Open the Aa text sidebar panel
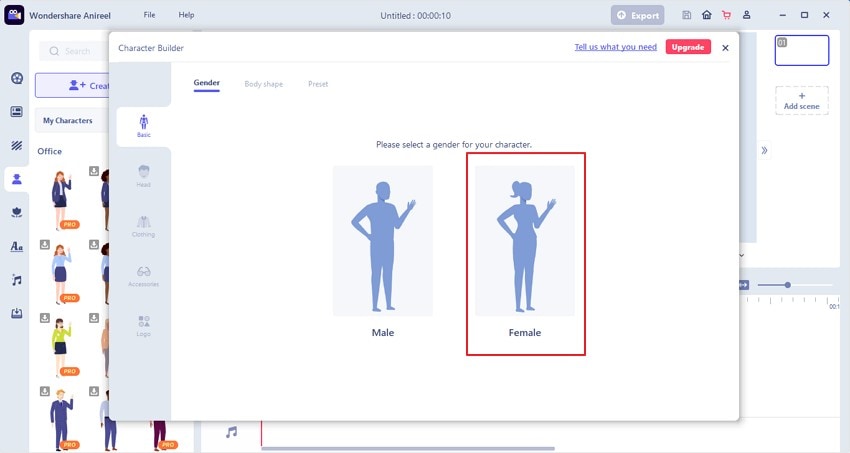Screen dimensions: 850x453 [17, 247]
